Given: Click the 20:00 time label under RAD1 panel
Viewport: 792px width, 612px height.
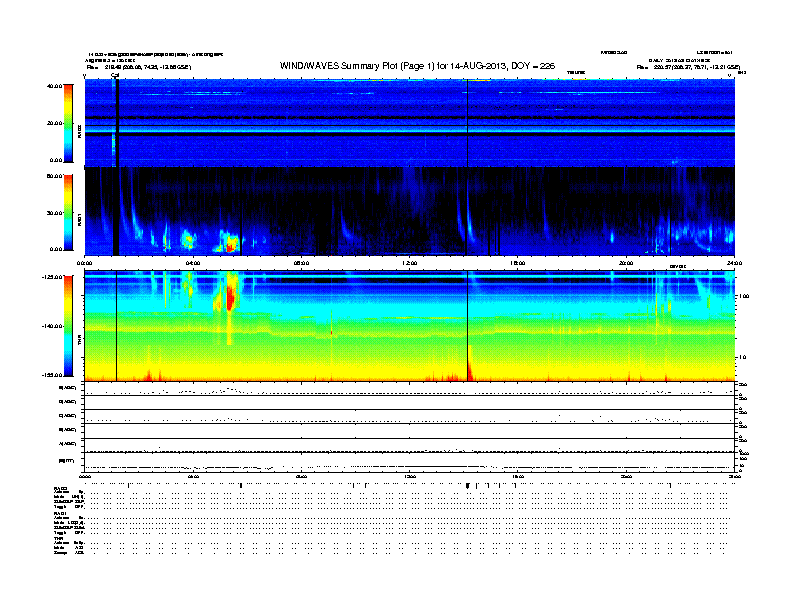Looking at the screenshot, I should pyautogui.click(x=626, y=263).
